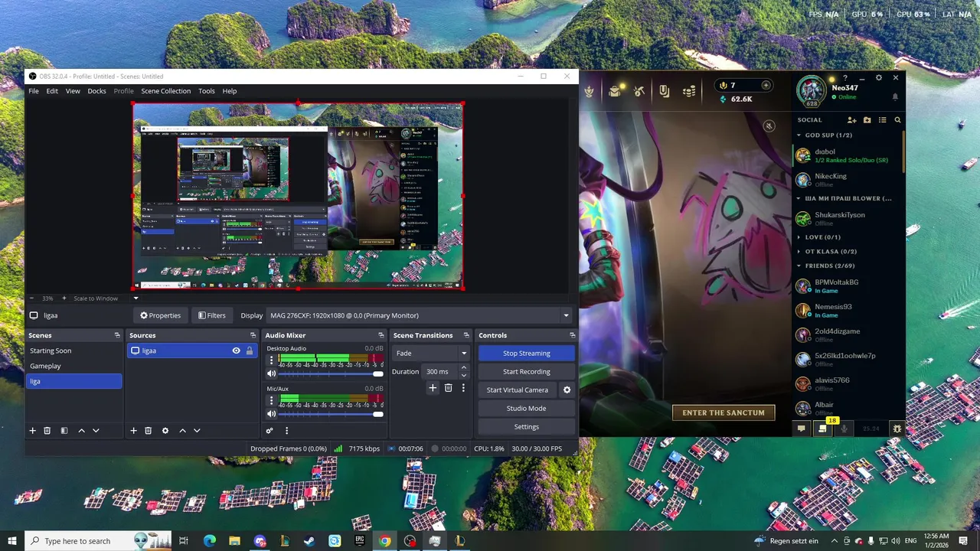Add RP with plus button
The width and height of the screenshot is (980, 551).
(x=765, y=86)
